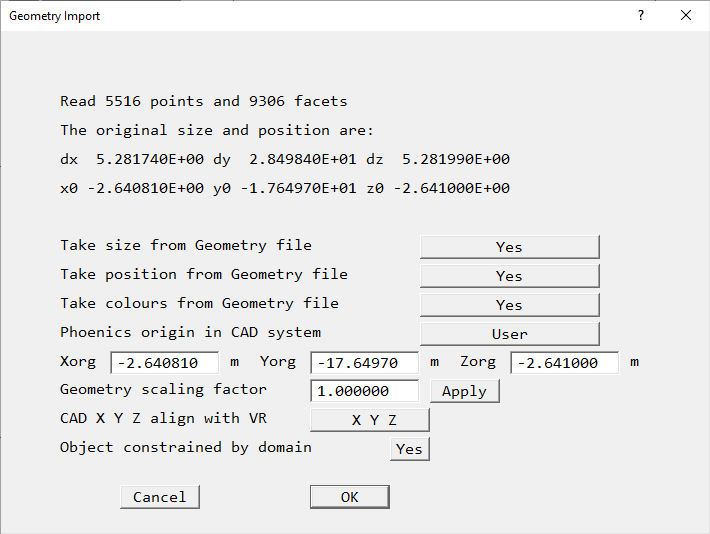The height and width of the screenshot is (534, 710).
Task: Close the Geometry Import dialog
Action: [x=685, y=16]
